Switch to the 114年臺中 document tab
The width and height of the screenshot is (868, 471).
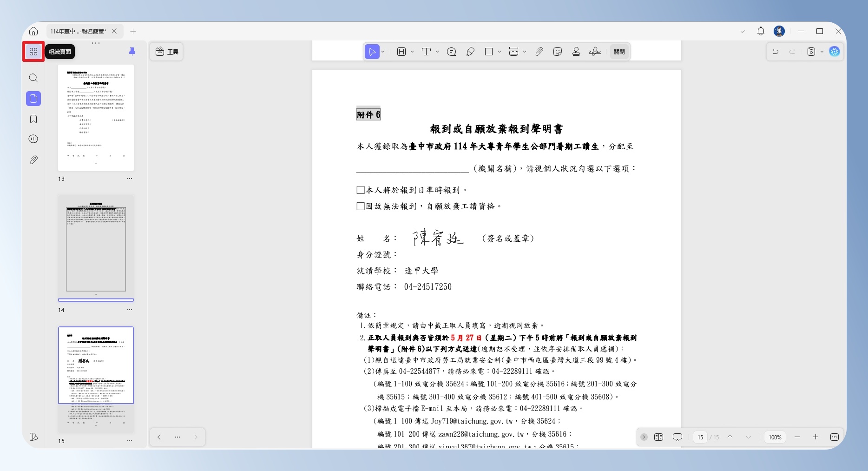tap(79, 31)
